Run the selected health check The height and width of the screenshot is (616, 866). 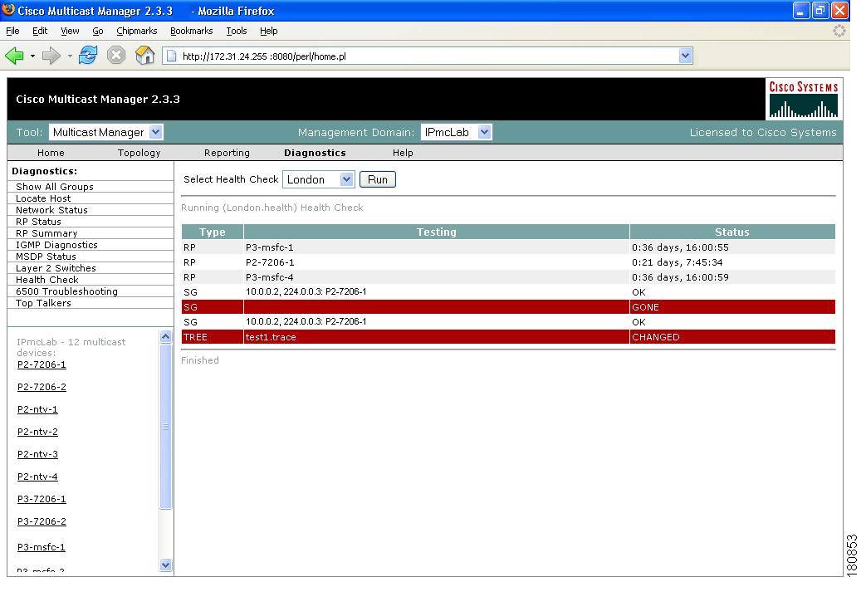pyautogui.click(x=377, y=179)
